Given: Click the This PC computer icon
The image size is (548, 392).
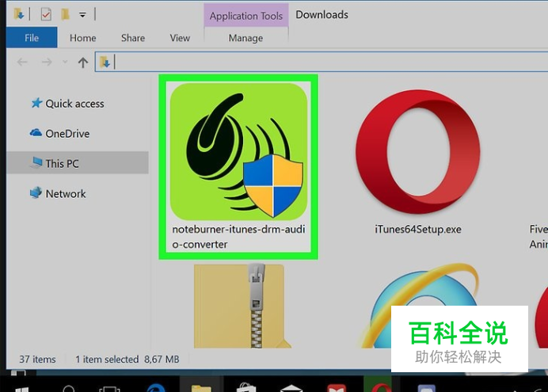Looking at the screenshot, I should point(36,162).
